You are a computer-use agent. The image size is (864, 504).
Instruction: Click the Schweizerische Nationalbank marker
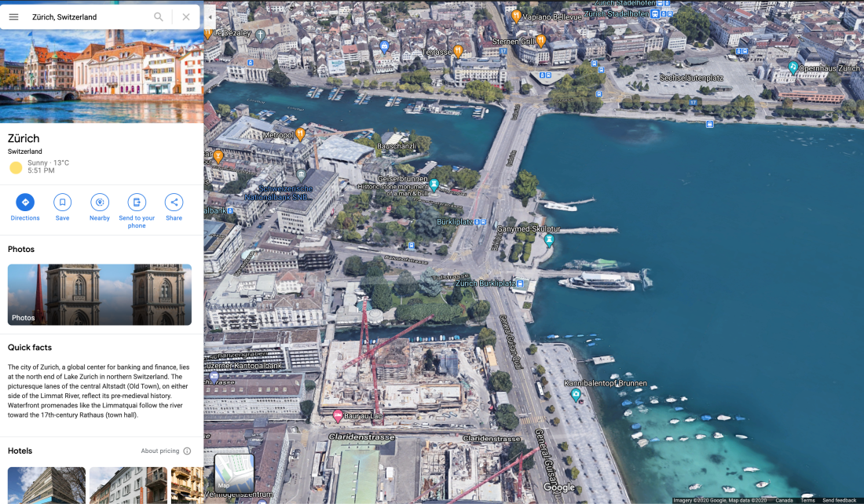click(x=301, y=175)
